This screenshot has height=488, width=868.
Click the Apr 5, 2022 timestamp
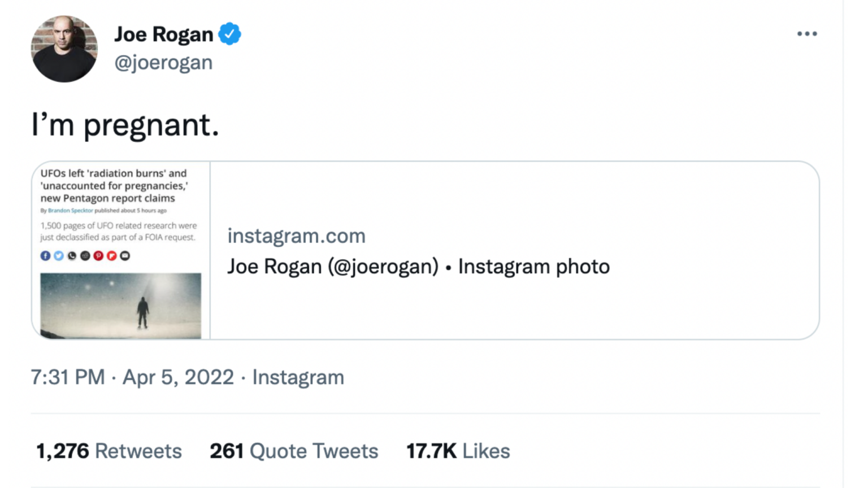(178, 377)
